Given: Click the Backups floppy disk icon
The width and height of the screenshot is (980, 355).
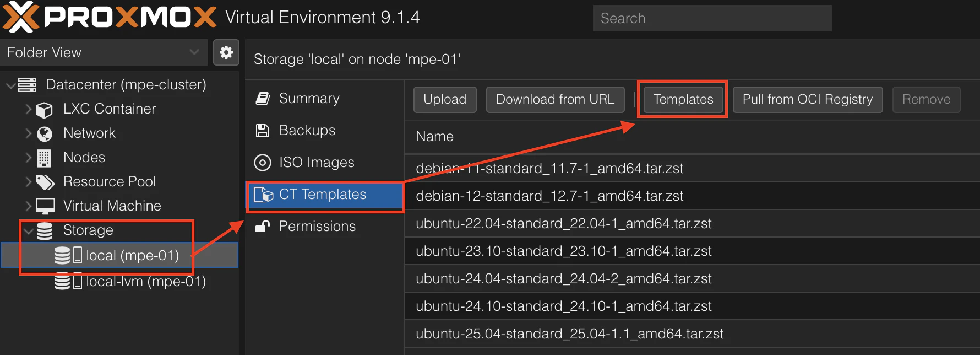Looking at the screenshot, I should coord(263,131).
